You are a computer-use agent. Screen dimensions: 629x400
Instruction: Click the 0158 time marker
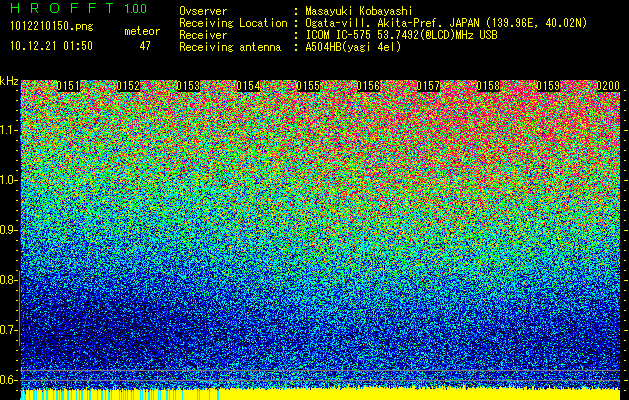pos(488,86)
